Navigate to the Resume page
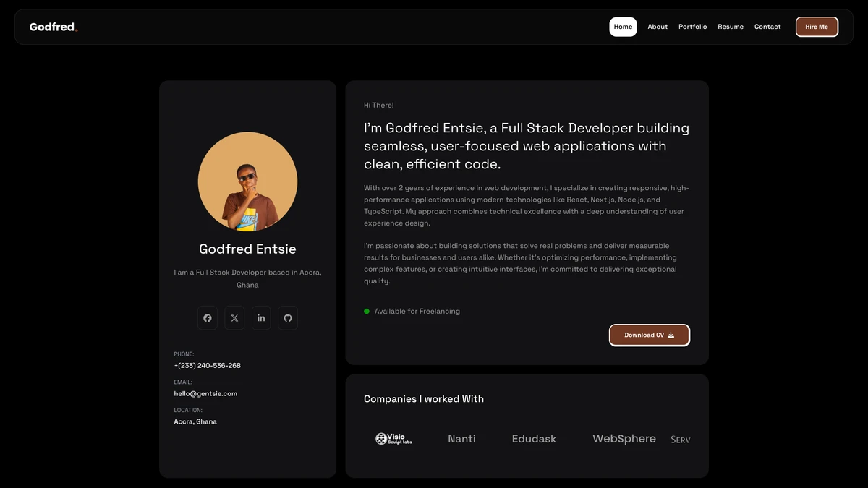 point(731,27)
